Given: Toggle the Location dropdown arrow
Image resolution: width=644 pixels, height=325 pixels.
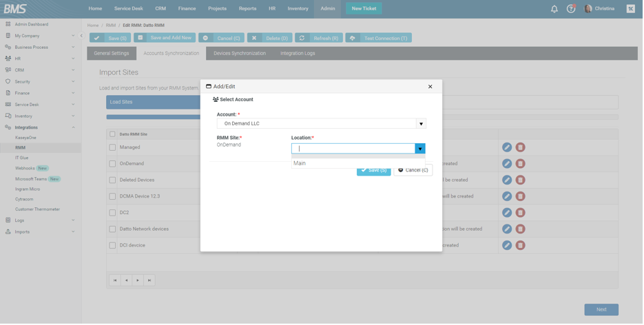Looking at the screenshot, I should point(420,149).
